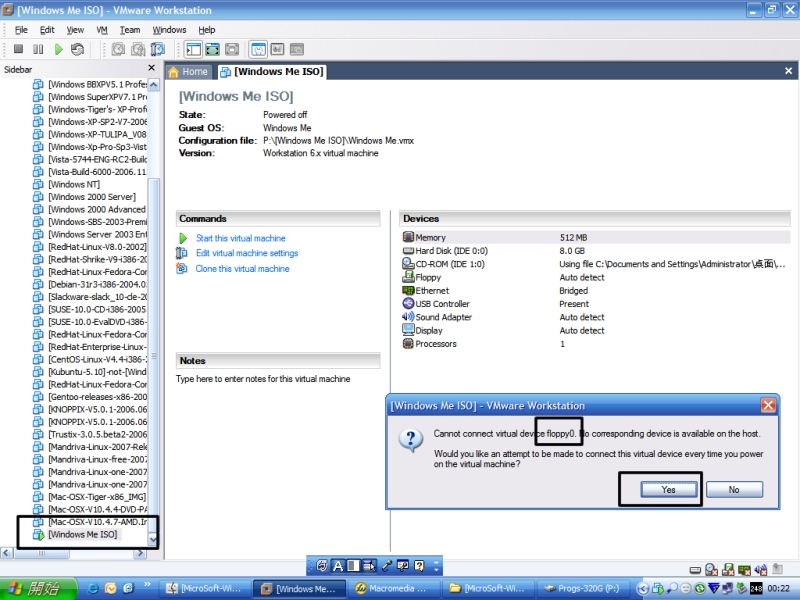Click the Quick Switch mode toolbar icon
This screenshot has height=600, width=800.
(232, 49)
